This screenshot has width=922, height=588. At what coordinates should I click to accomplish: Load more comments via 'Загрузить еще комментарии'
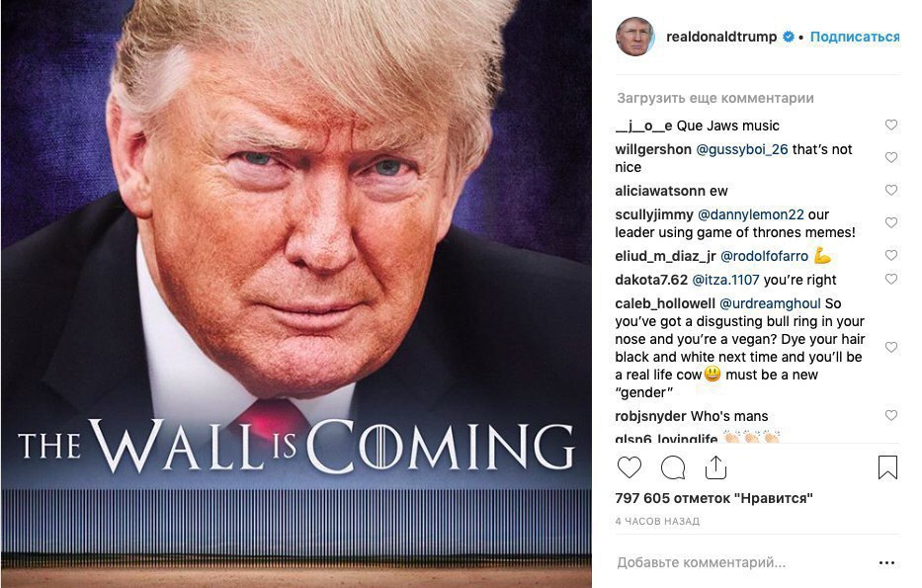tap(715, 98)
